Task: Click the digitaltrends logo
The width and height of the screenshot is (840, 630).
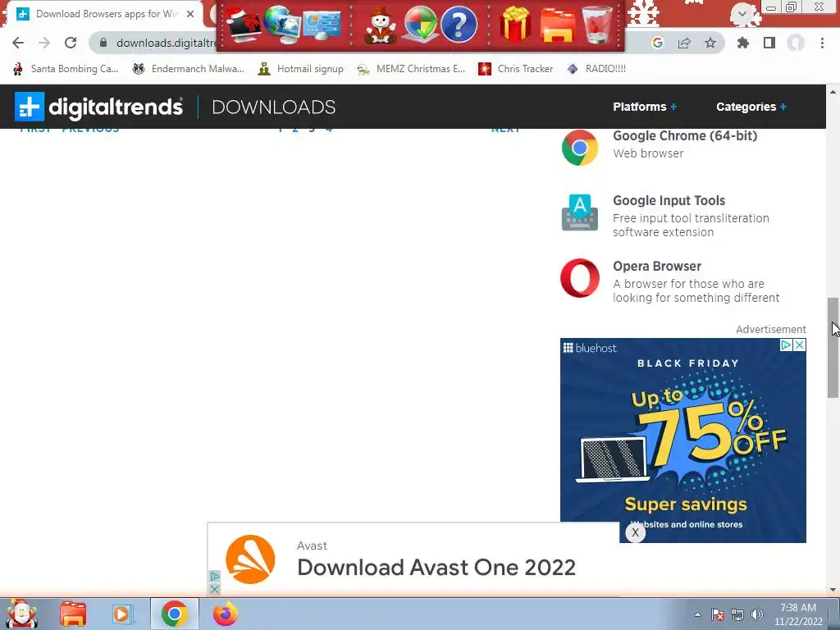Action: [x=98, y=107]
